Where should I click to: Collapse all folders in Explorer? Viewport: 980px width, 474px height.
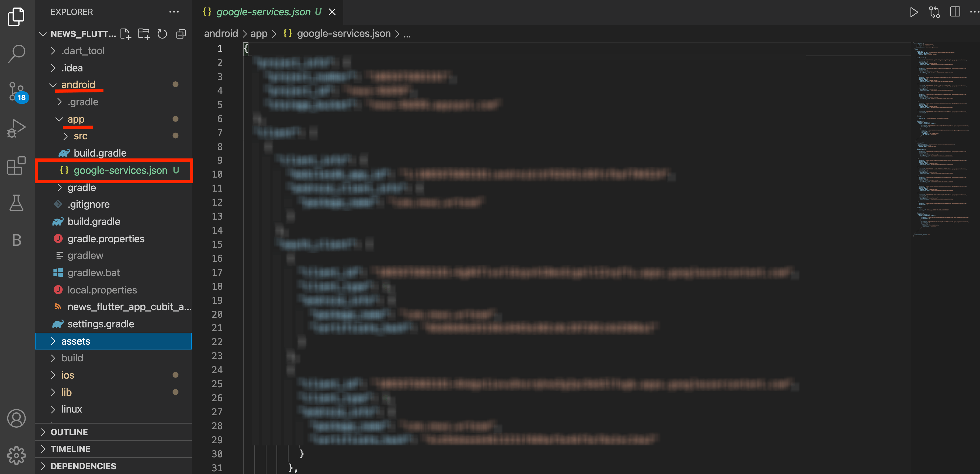[181, 34]
